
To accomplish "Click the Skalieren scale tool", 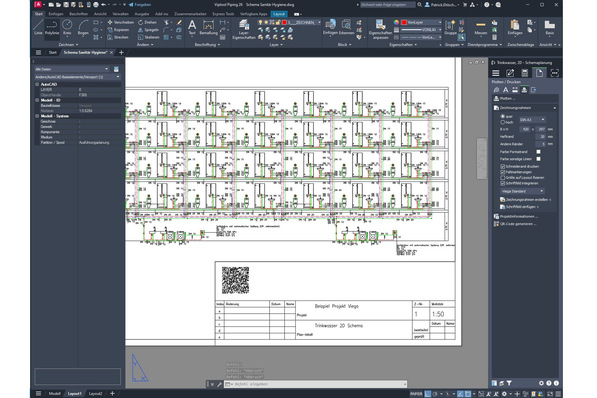I will point(149,37).
